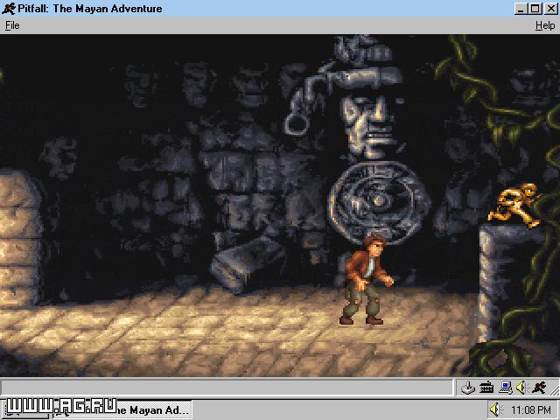Click the joystick icon in status bar
560x420 pixels.
(x=468, y=388)
